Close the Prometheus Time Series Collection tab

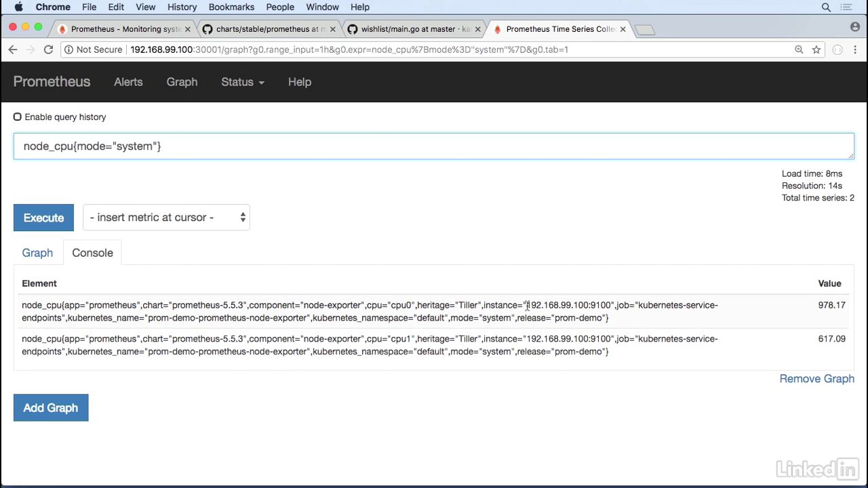623,29
